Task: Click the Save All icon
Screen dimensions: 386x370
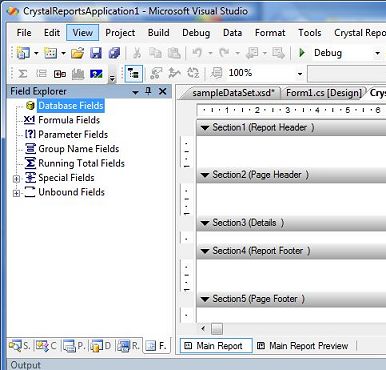Action: [114, 53]
